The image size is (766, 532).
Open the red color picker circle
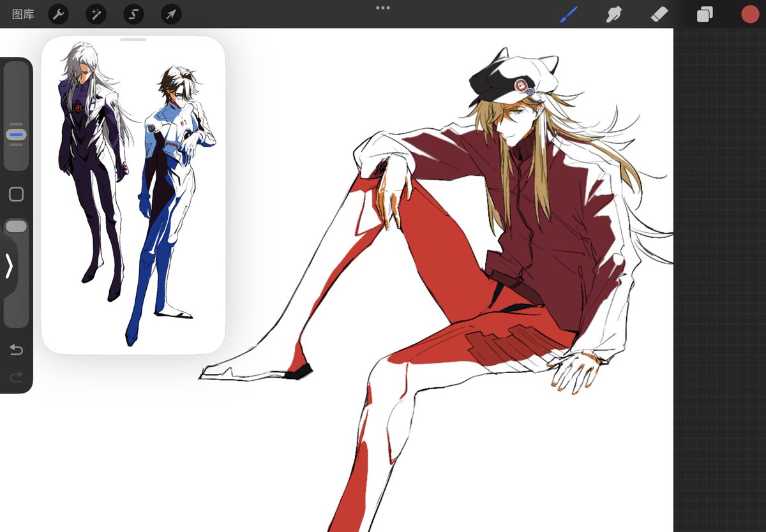(x=750, y=14)
